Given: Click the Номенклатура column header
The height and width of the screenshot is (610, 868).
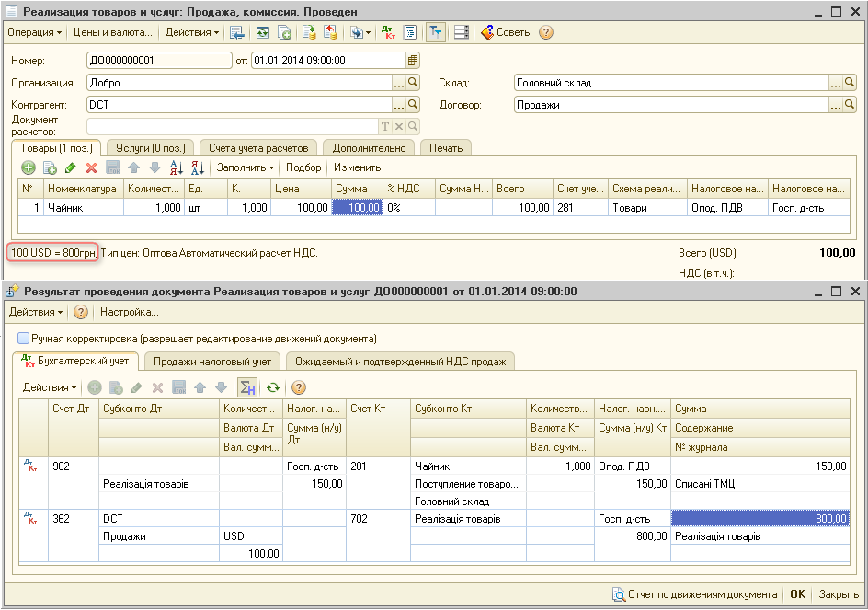Looking at the screenshot, I should [x=84, y=189].
